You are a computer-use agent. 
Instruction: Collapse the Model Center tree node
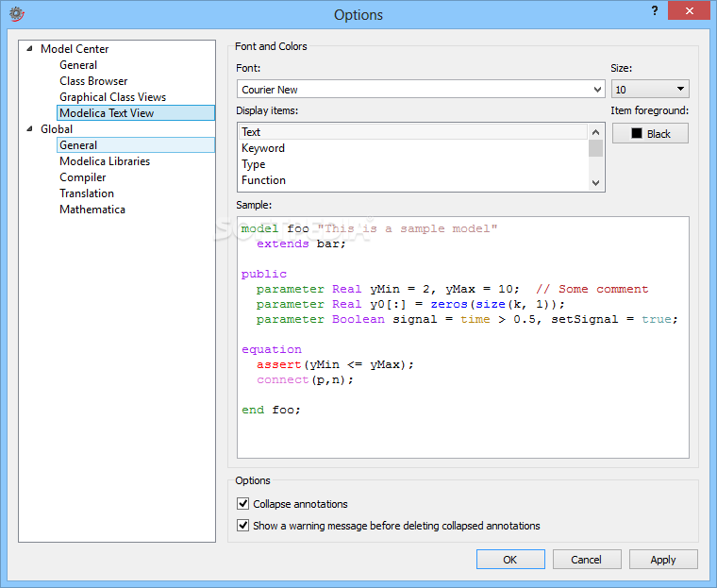(x=30, y=48)
